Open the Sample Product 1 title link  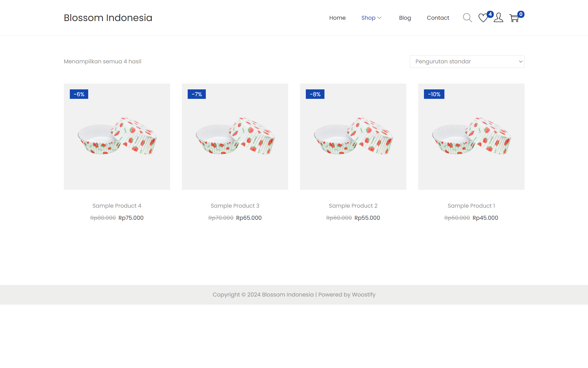click(471, 206)
